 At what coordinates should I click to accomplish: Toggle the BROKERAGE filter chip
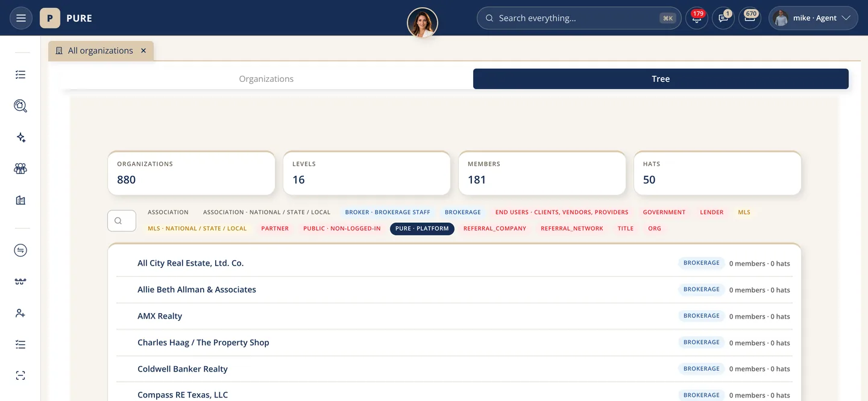tap(463, 212)
